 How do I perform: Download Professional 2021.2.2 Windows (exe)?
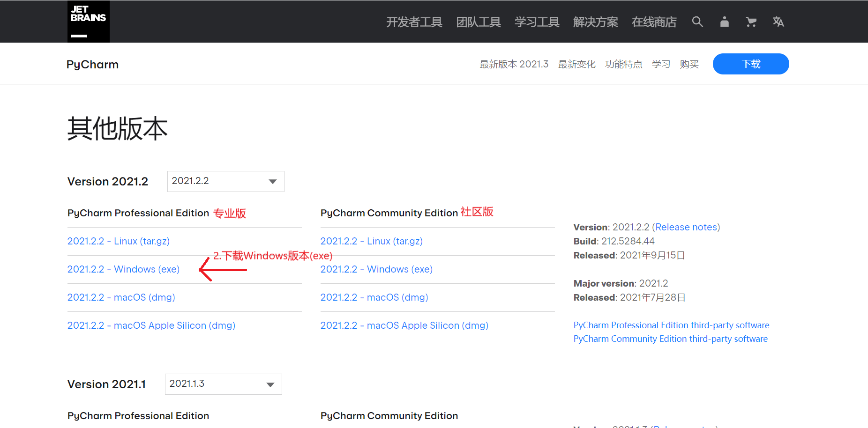(x=123, y=269)
